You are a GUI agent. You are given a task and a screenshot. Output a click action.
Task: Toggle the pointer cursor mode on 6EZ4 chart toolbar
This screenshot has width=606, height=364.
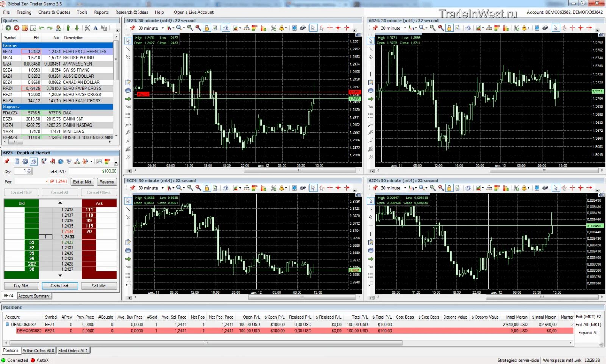click(x=313, y=28)
